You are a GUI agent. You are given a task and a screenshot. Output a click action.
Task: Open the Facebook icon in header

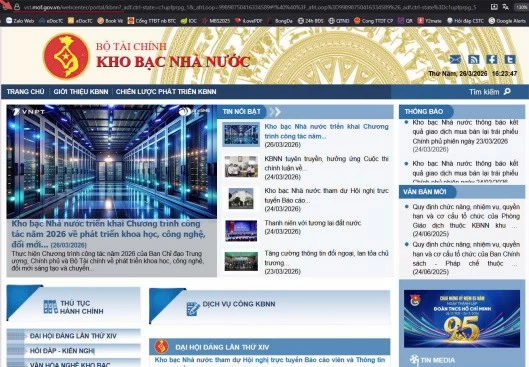point(492,59)
